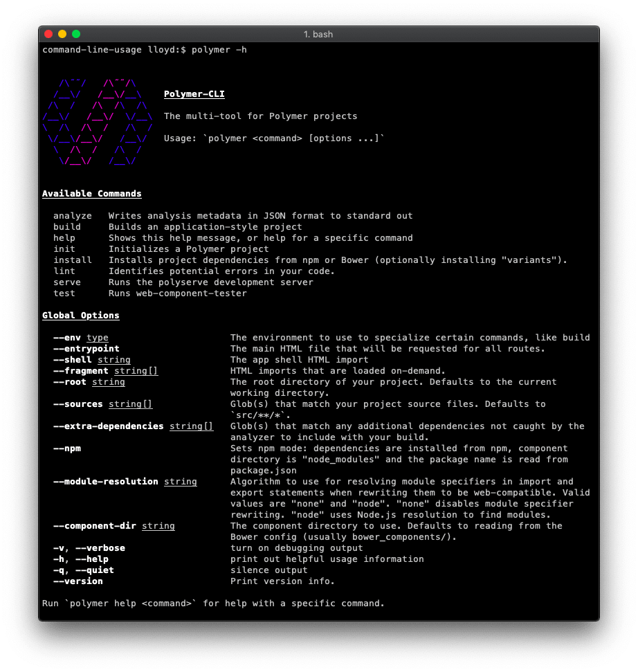Click the '--root' option flag
The height and width of the screenshot is (672, 638).
click(70, 382)
